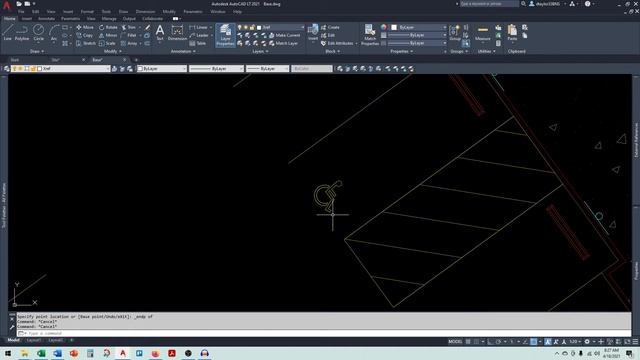Switch to Layout1 tab
This screenshot has width=640, height=360.
33,340
